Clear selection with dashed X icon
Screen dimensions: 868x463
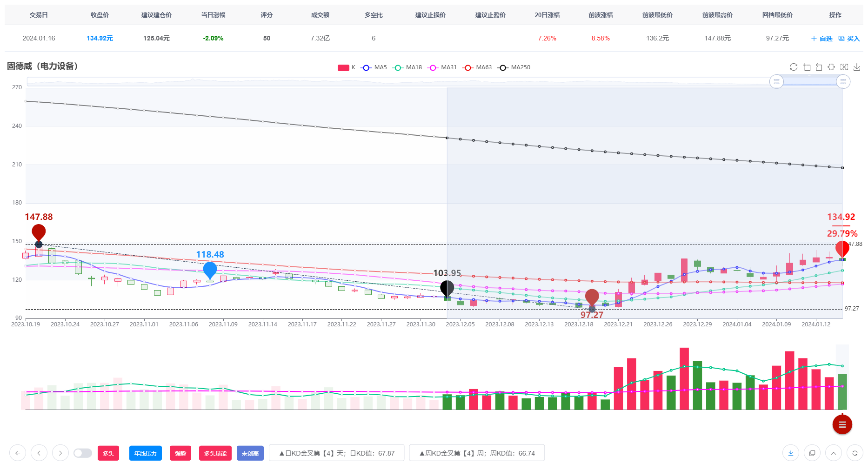coord(844,67)
